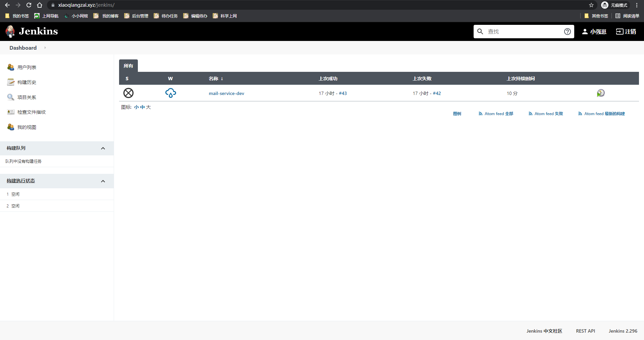The image size is (644, 340).
Task: Open 我的博客 bookmark folder
Action: click(x=106, y=16)
